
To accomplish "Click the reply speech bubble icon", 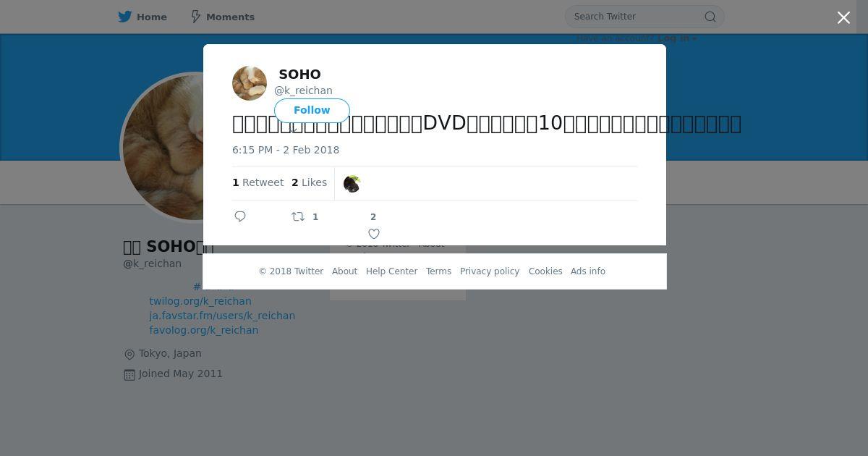I will (x=240, y=216).
